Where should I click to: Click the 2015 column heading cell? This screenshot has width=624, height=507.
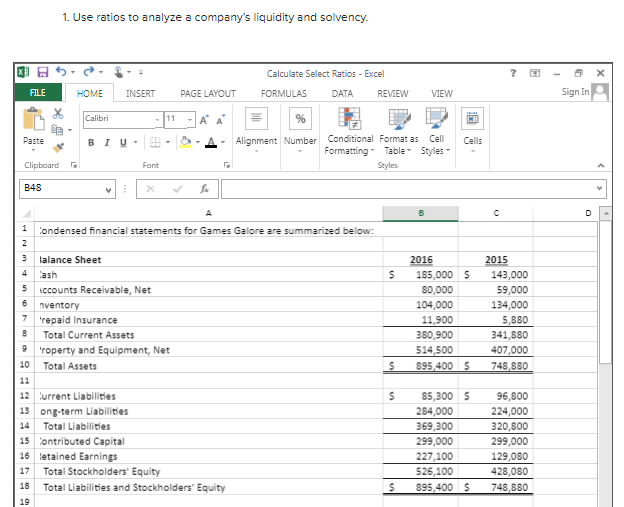(496, 259)
